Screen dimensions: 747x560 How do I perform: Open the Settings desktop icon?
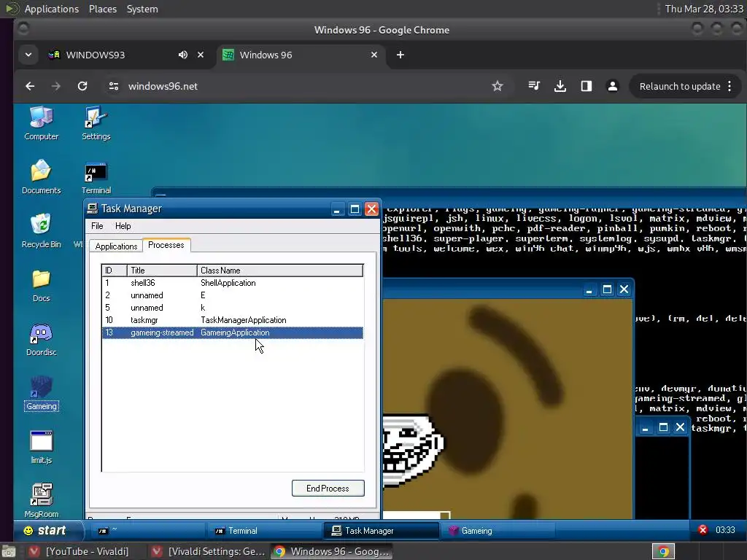click(96, 123)
